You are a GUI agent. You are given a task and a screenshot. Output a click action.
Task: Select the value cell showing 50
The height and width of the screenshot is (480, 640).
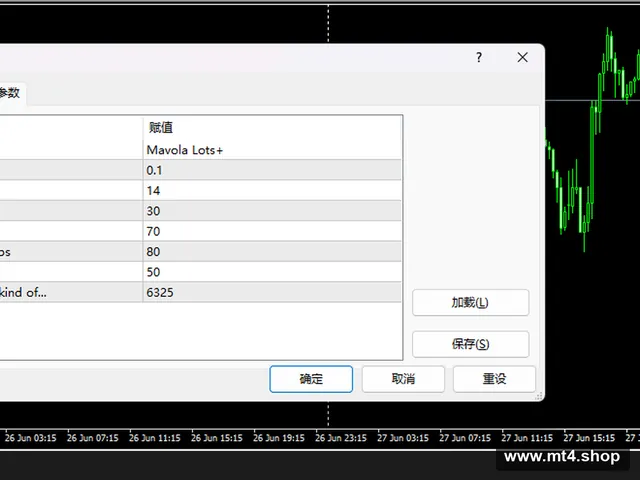[x=272, y=272]
